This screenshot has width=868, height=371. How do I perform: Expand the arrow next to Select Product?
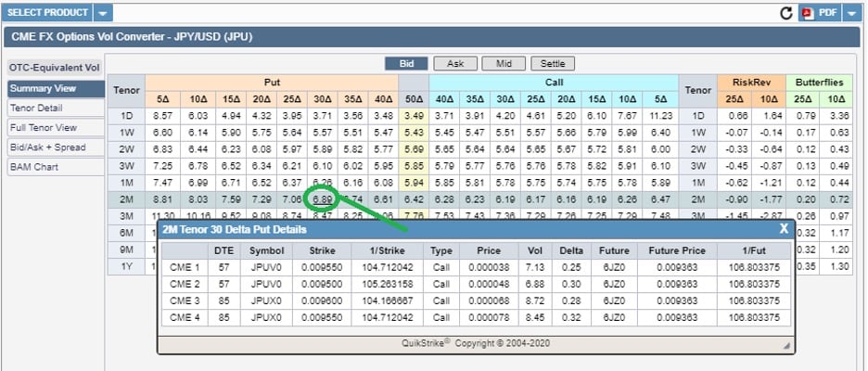[102, 13]
